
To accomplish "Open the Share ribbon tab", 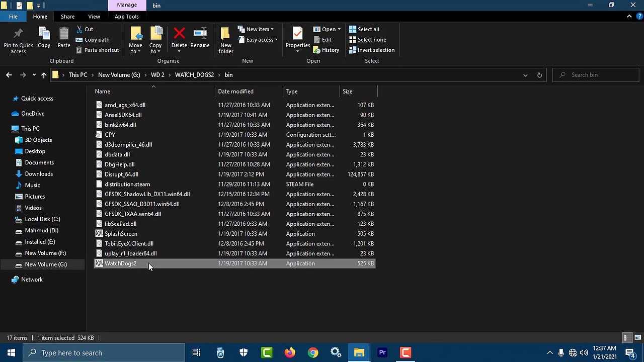I will click(x=67, y=17).
